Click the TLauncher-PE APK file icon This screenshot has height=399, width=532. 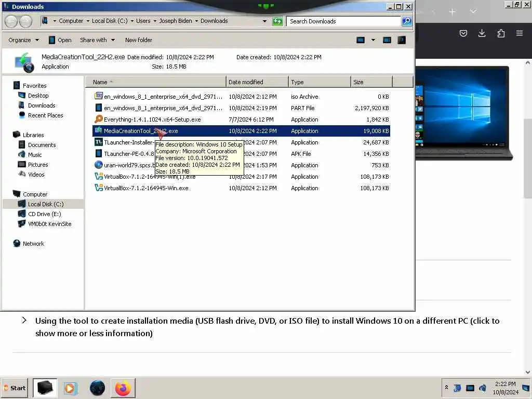pos(98,153)
